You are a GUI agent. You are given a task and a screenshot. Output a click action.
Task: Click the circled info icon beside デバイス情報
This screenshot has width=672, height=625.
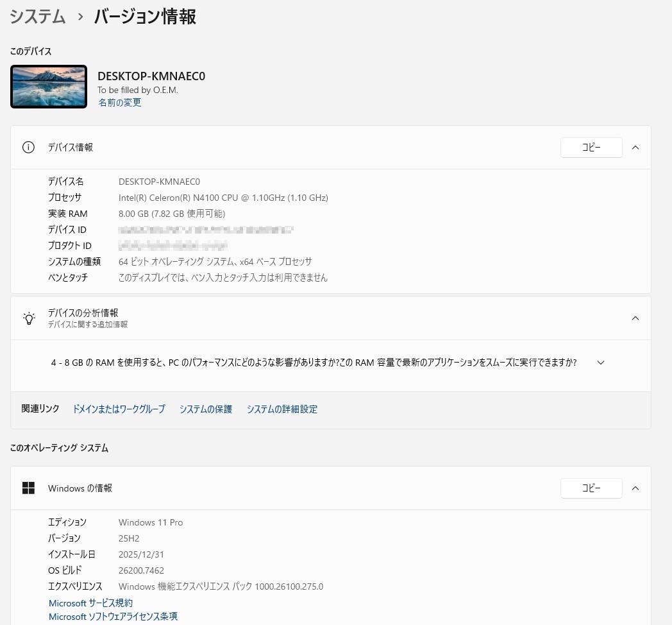(28, 147)
